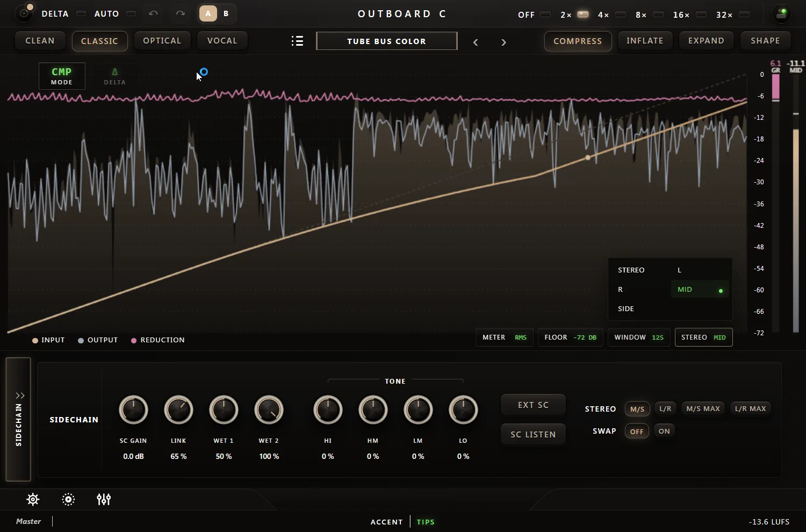The image size is (806, 532).
Task: Click the SC GAIN knob
Action: 133,410
